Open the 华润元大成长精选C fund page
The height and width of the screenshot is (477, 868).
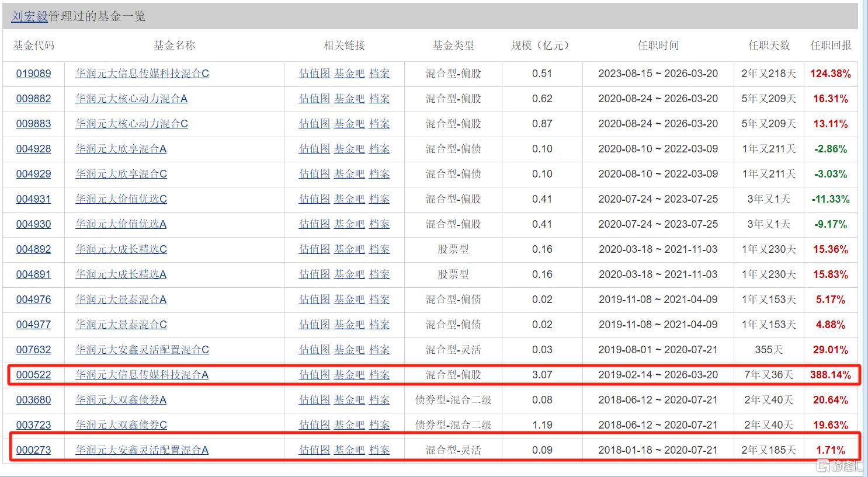pyautogui.click(x=121, y=249)
